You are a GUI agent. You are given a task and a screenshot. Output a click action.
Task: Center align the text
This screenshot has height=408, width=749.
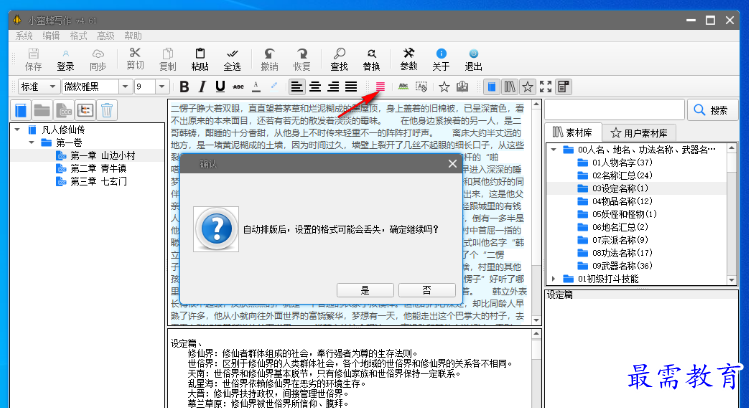coord(315,86)
